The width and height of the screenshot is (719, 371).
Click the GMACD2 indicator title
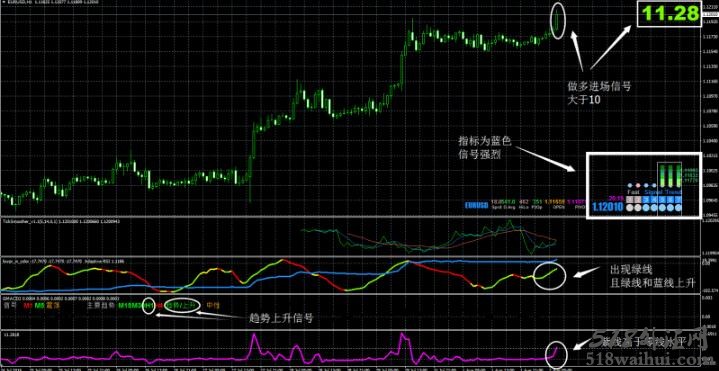point(11,298)
